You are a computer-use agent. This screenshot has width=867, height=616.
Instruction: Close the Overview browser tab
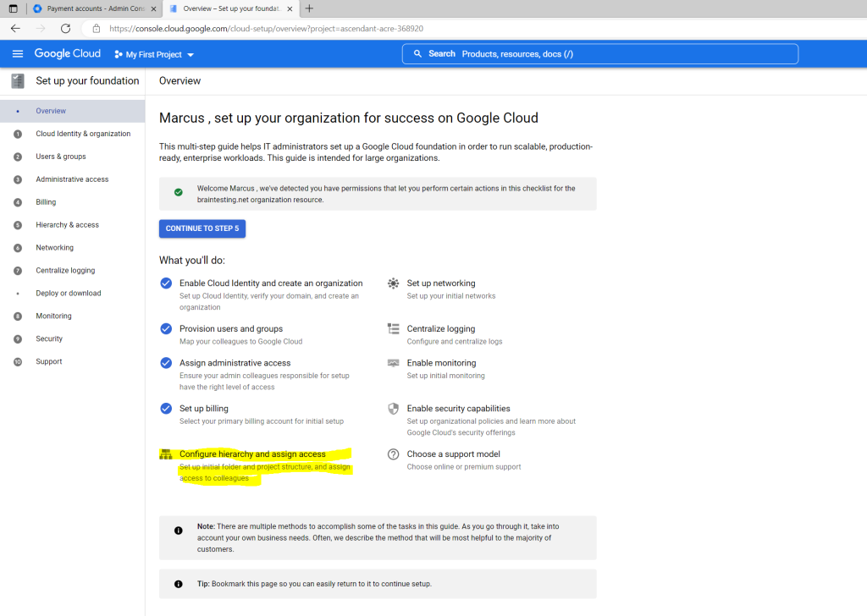click(x=290, y=8)
